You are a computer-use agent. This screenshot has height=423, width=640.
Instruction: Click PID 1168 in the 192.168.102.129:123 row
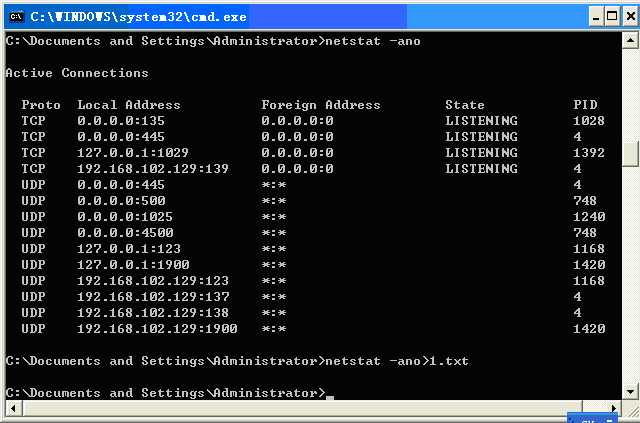click(589, 281)
